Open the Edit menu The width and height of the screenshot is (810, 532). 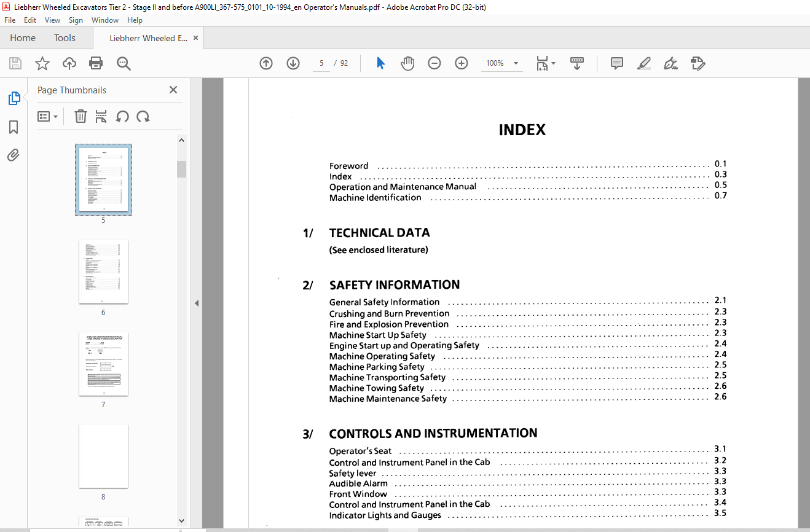coord(30,20)
